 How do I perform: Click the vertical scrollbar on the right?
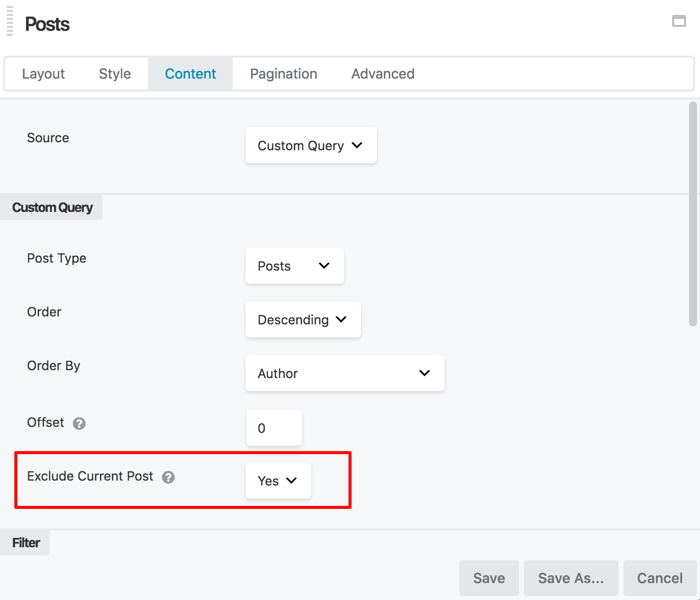[x=693, y=214]
